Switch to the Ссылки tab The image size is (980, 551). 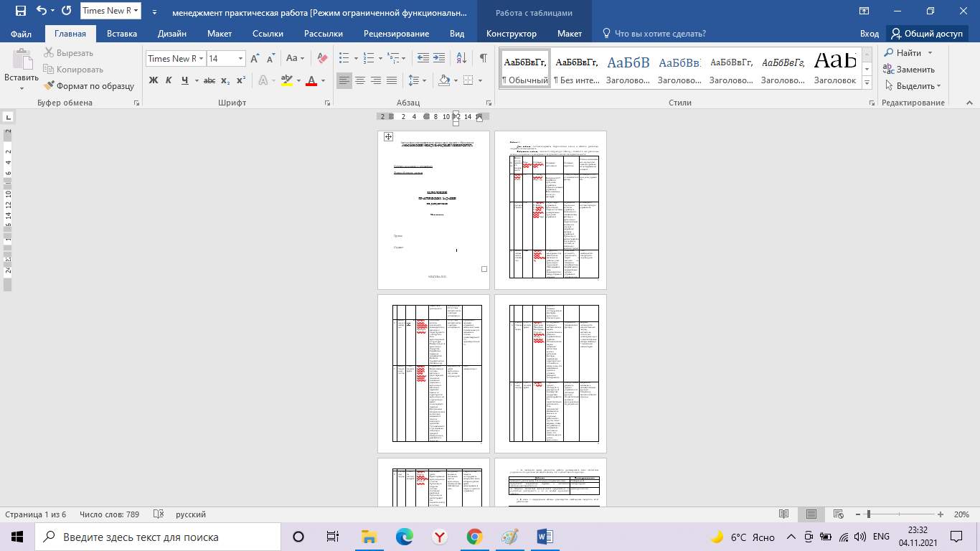tap(268, 34)
